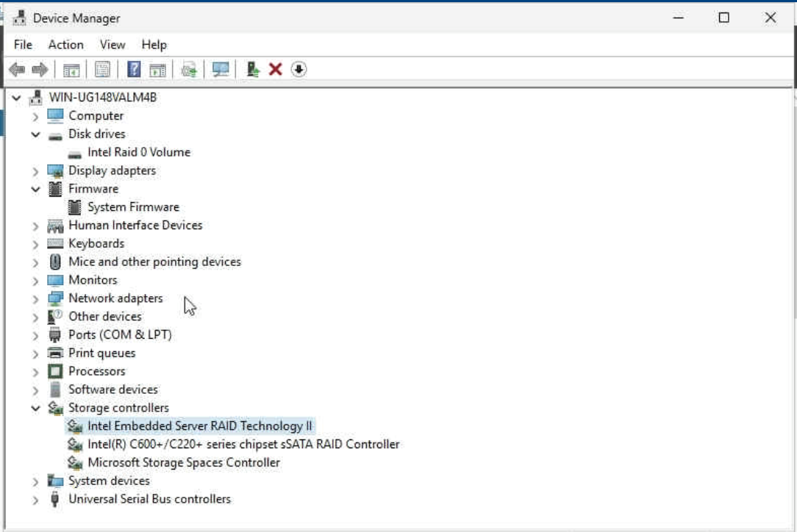Select Intel Embedded Server RAID Technology II

click(x=200, y=425)
